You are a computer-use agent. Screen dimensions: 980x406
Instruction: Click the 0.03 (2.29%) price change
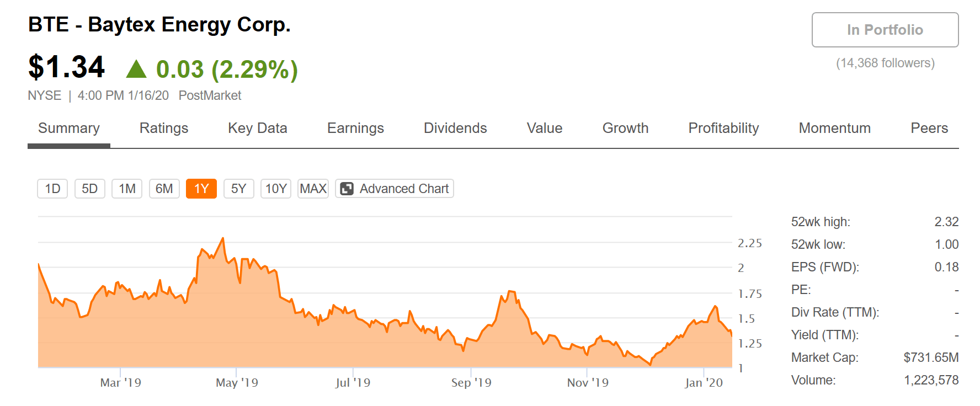[227, 70]
